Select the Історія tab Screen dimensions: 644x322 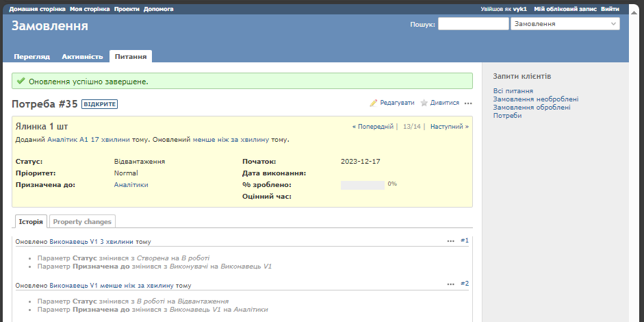pyautogui.click(x=31, y=221)
